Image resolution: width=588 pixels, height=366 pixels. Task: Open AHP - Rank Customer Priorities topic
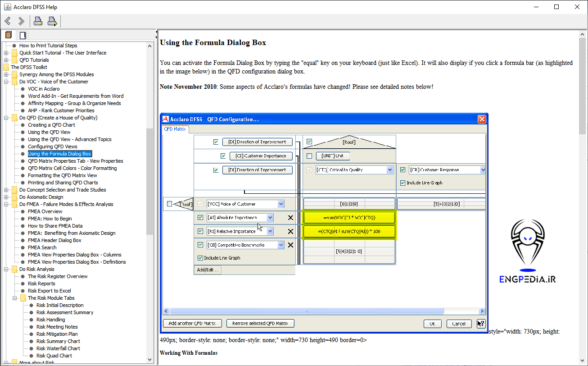point(61,110)
